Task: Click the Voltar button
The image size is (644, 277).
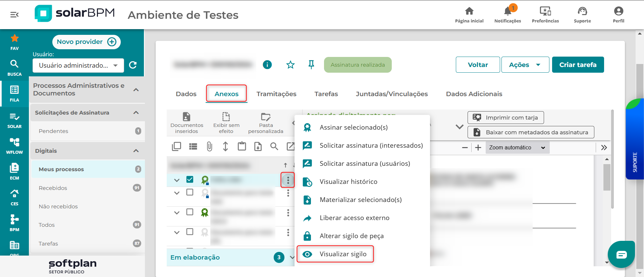Action: coord(478,65)
